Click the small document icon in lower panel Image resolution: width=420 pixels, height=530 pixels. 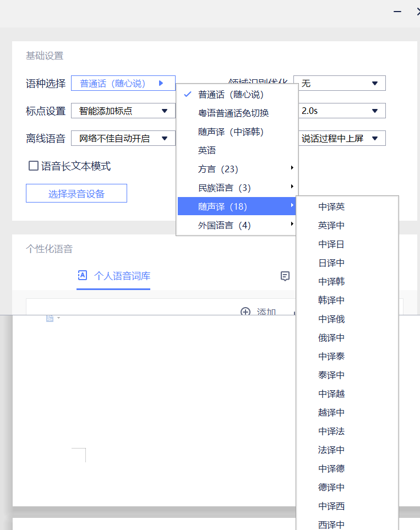[50, 318]
